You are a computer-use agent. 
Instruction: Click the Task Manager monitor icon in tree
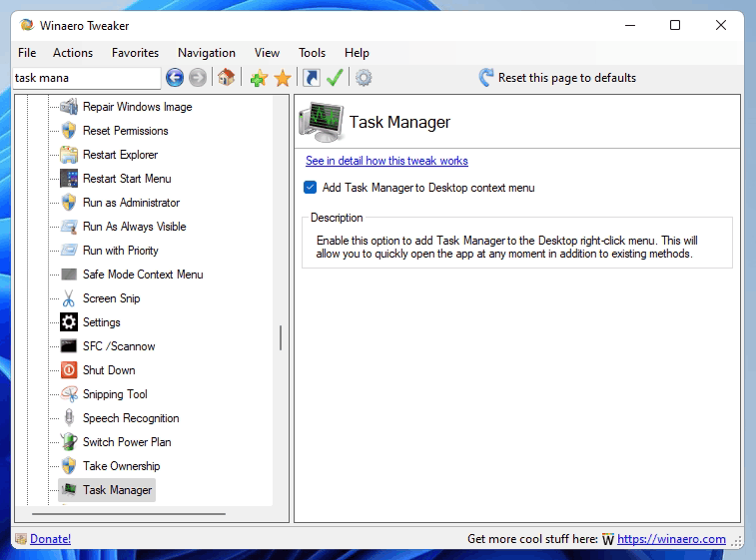click(x=69, y=490)
